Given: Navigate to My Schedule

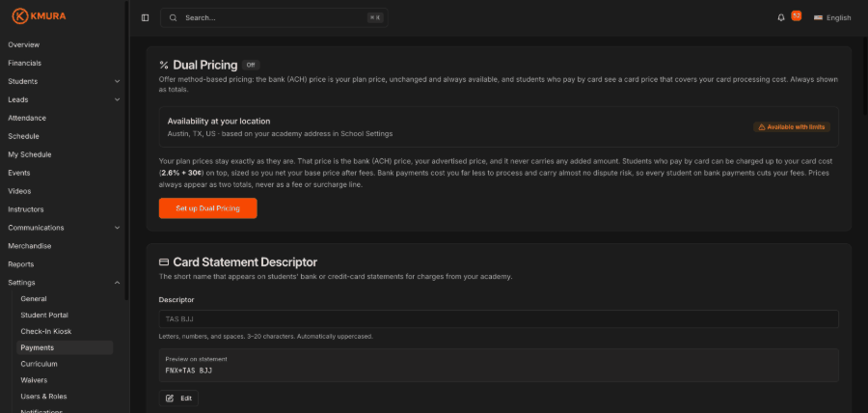Looking at the screenshot, I should click(29, 154).
